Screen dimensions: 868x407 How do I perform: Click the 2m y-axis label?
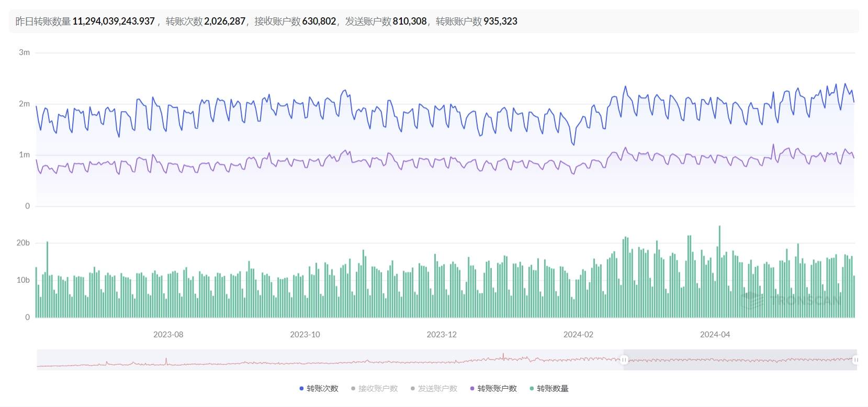click(24, 104)
